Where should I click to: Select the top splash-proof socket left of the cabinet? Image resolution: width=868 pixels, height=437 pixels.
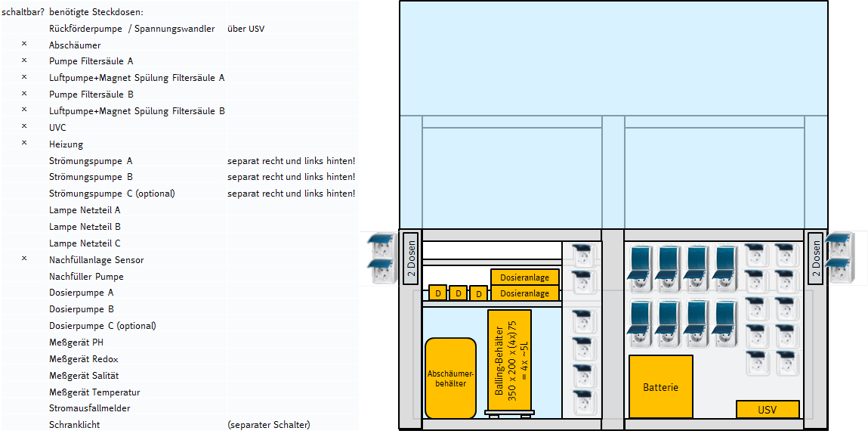(x=381, y=247)
